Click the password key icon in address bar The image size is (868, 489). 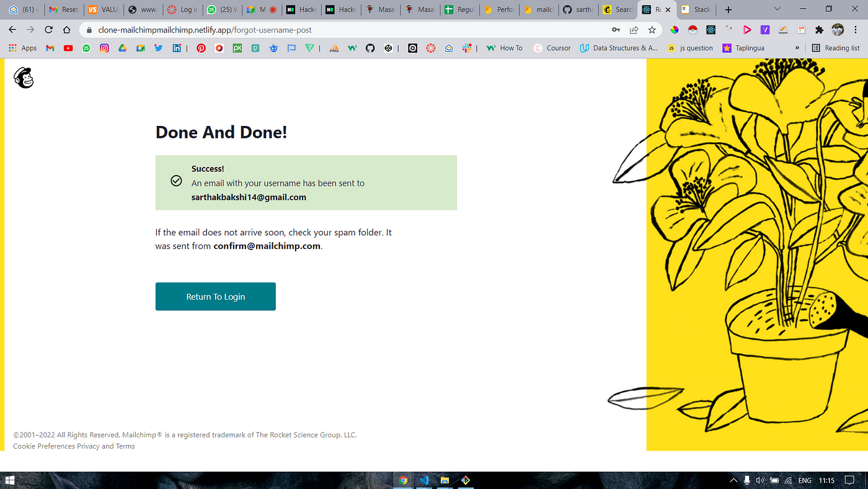[616, 30]
